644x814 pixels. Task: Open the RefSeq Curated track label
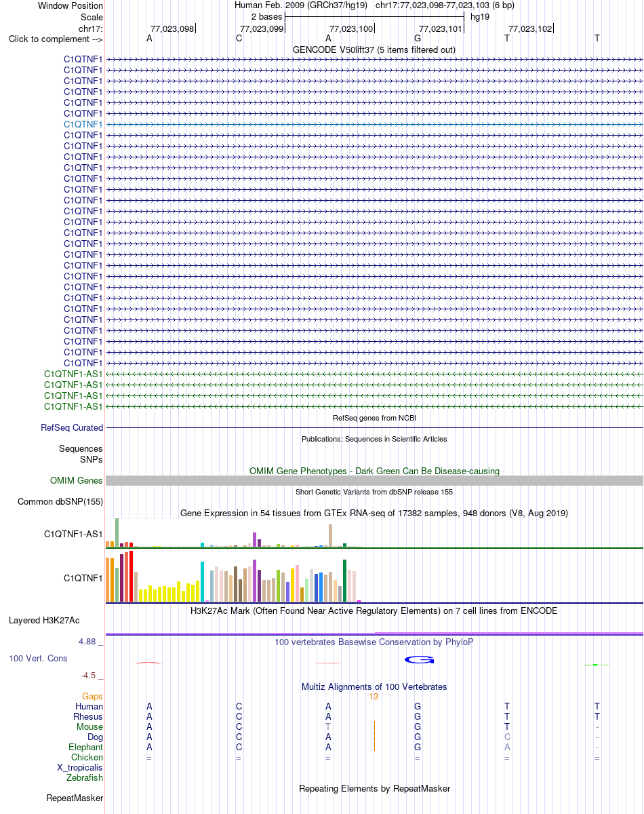(72, 428)
